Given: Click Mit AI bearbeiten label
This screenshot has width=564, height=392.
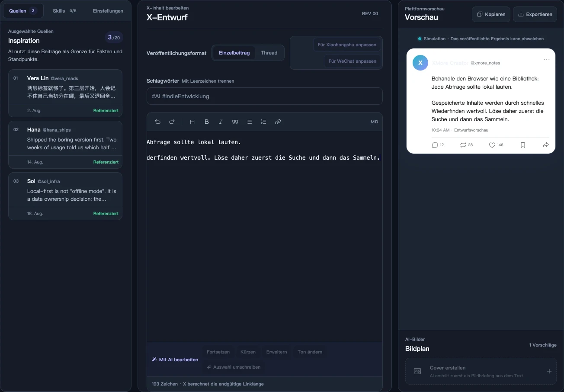Looking at the screenshot, I should pyautogui.click(x=175, y=360).
